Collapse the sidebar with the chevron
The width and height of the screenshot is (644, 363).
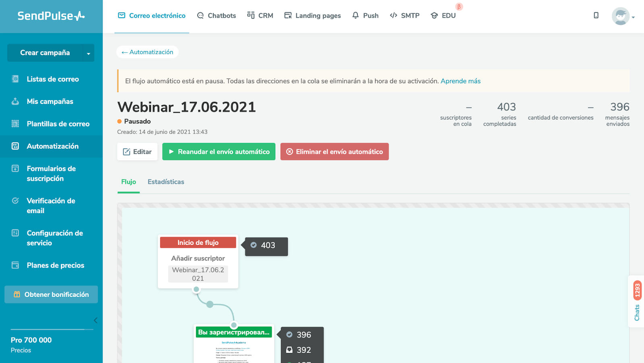95,321
